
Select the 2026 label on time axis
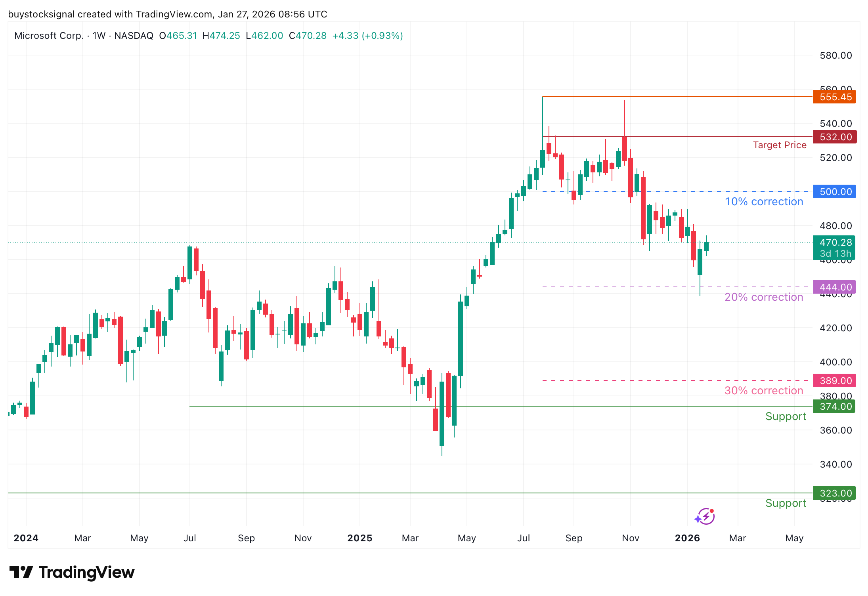(688, 538)
